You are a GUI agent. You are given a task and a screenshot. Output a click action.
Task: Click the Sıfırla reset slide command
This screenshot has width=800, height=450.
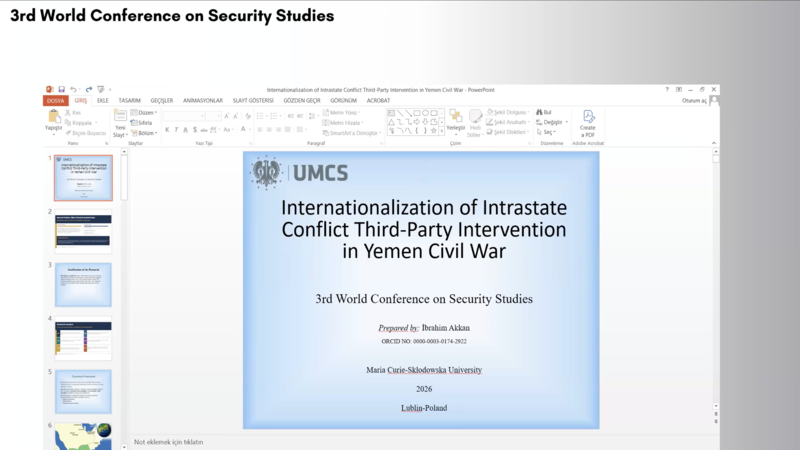[141, 123]
